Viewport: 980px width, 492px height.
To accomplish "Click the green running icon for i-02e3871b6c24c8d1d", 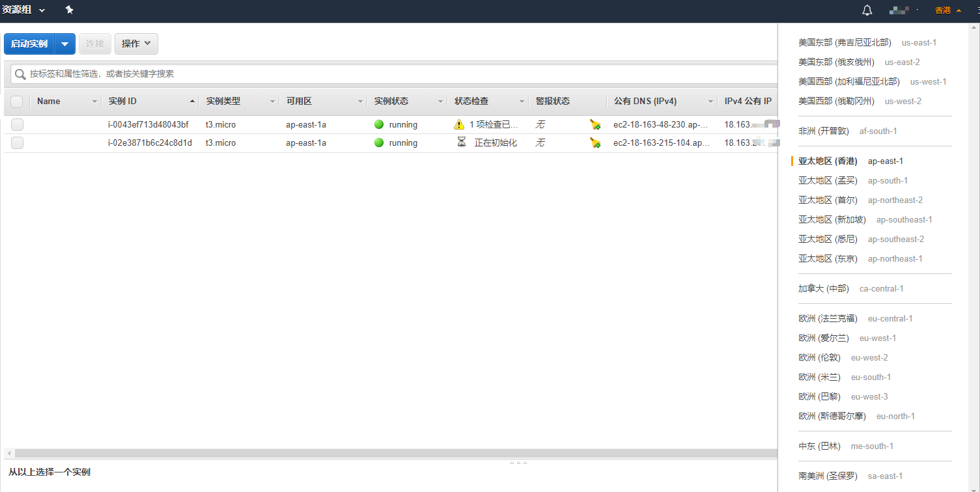I will click(x=379, y=143).
